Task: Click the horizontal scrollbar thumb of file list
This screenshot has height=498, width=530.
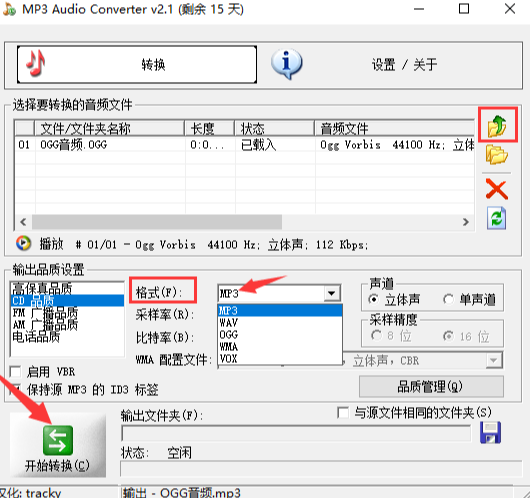Action: [x=157, y=222]
